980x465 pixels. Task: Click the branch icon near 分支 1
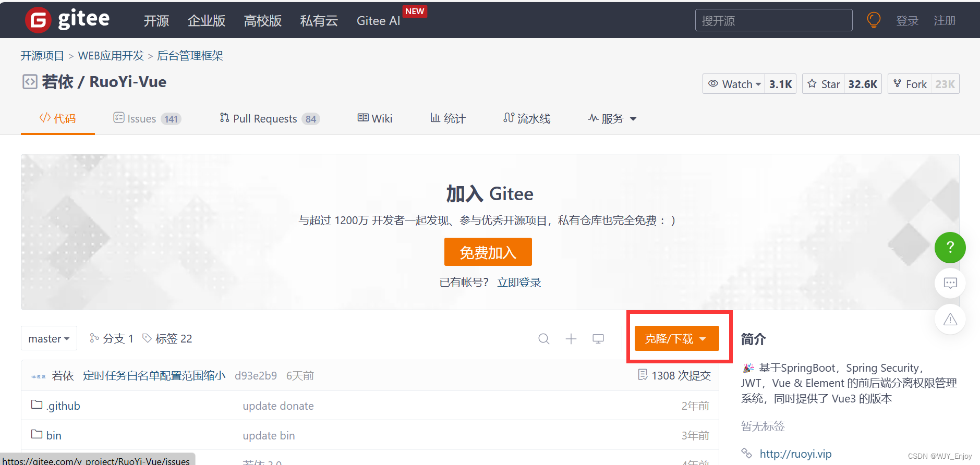[x=94, y=338]
